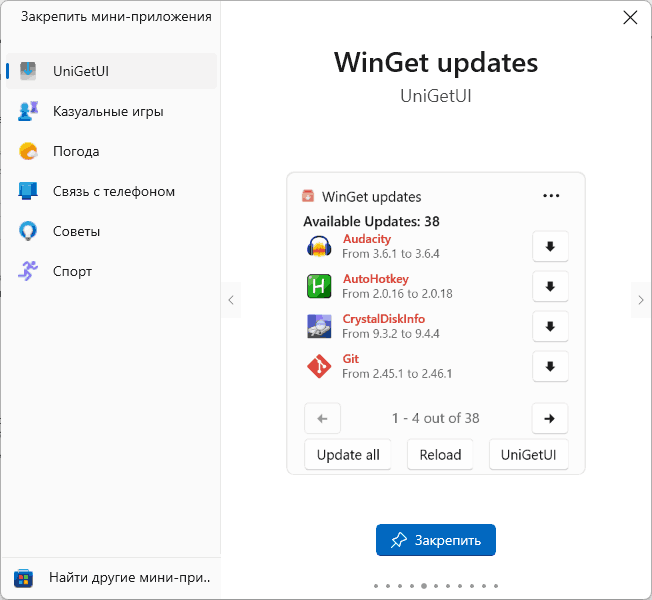This screenshot has width=652, height=600.
Task: Go to next page of updates
Action: tap(550, 418)
